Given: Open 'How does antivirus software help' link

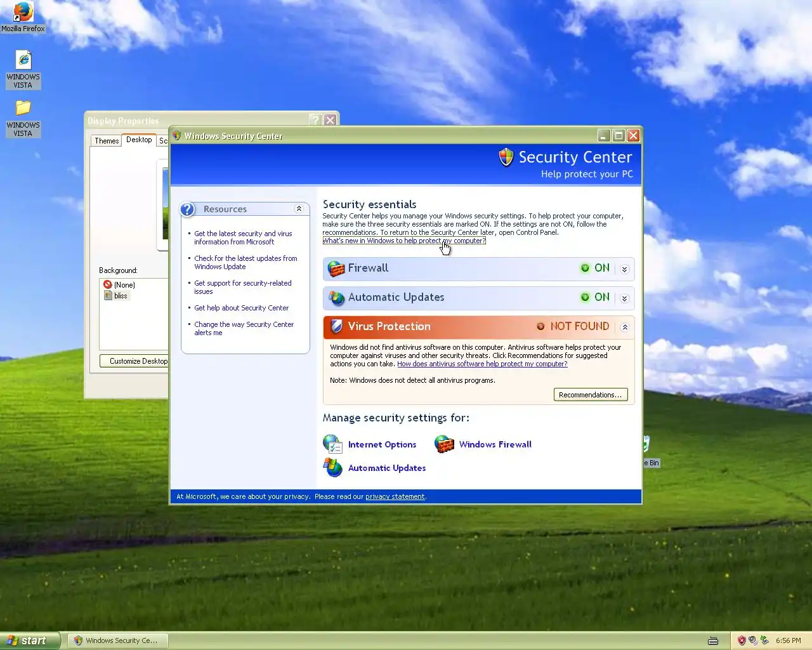Looking at the screenshot, I should 482,364.
